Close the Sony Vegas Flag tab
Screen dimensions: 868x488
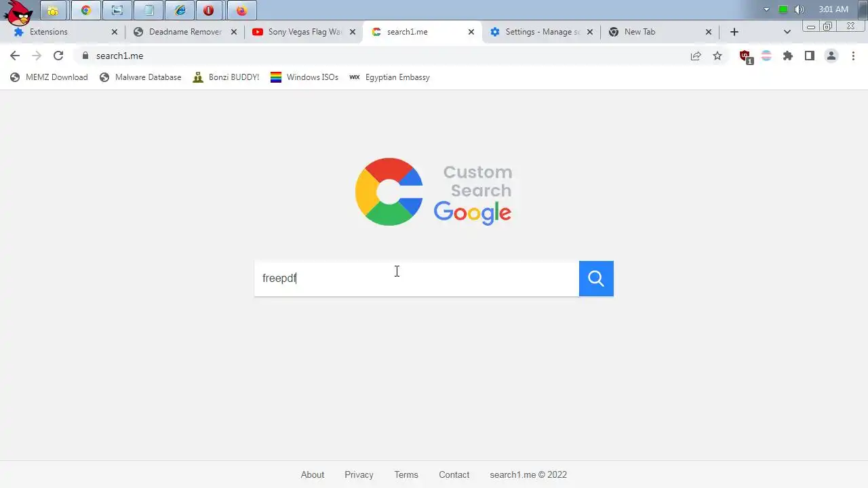click(353, 32)
